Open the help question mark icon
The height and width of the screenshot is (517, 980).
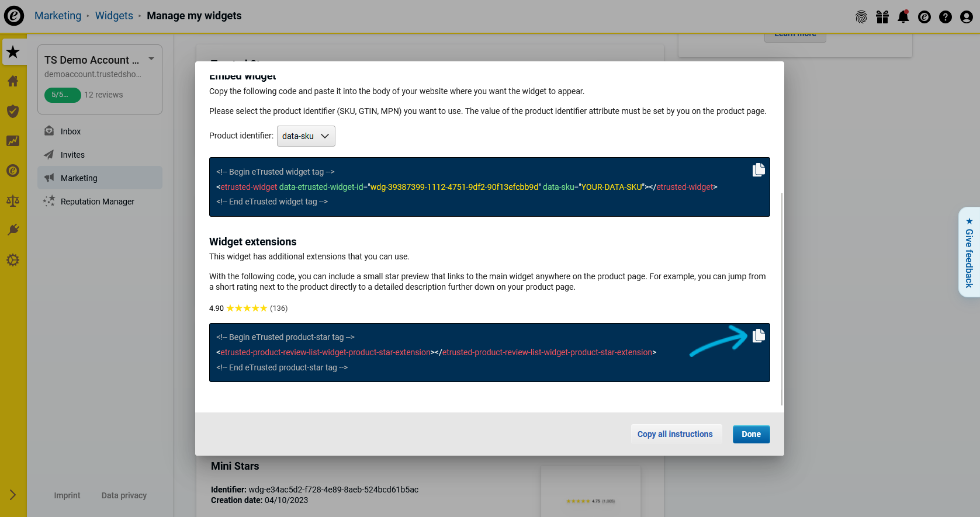[946, 17]
